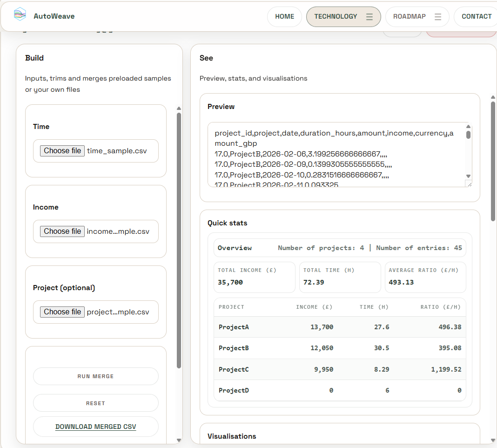Click ProjectA ratio value 496.38
Screen dimensions: 497x448
pos(450,327)
